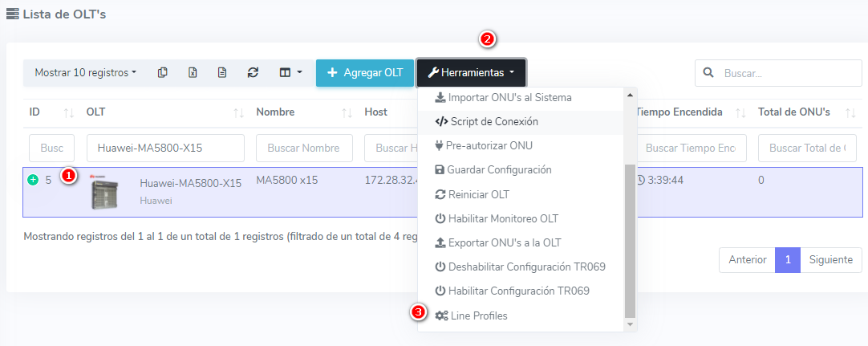This screenshot has width=868, height=346.
Task: Toggle the Herramientas dropdown button
Action: coord(471,72)
